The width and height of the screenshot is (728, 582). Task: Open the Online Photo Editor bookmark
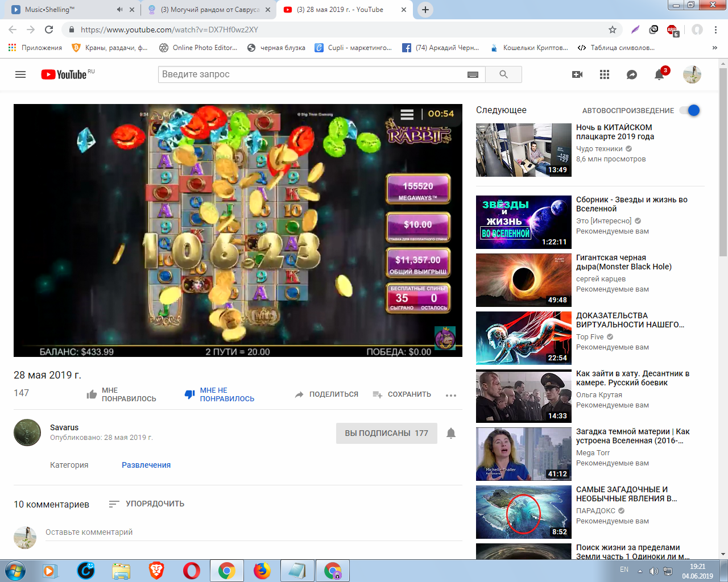tap(198, 48)
